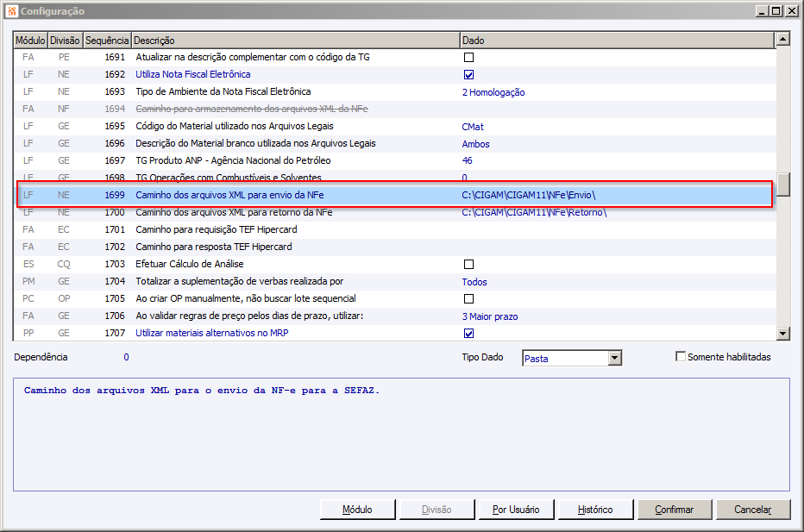Select row Caminho dos arquivos XML para envio da NFe
Screen dimensions: 804x532
395,195
